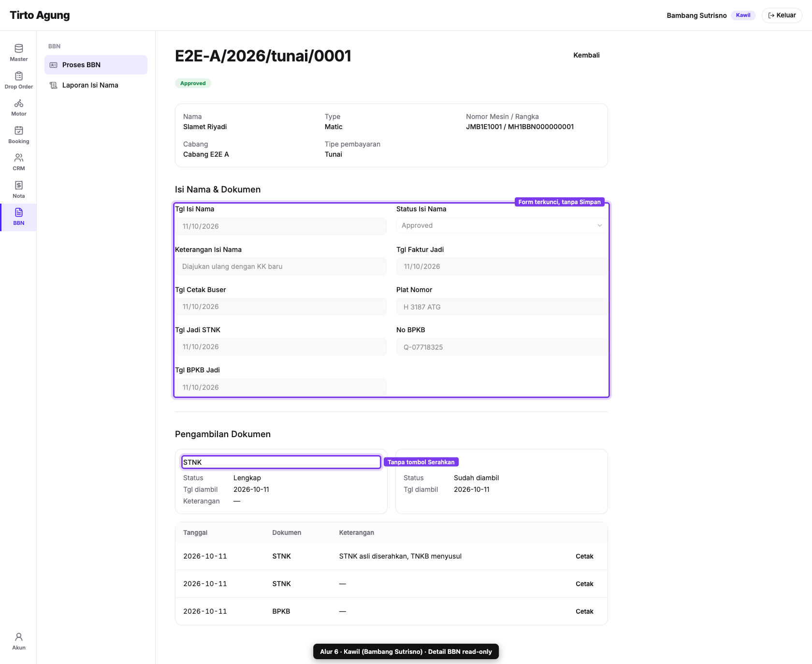Click the Tirto Agung logo text
Image resolution: width=812 pixels, height=664 pixels.
pos(40,15)
